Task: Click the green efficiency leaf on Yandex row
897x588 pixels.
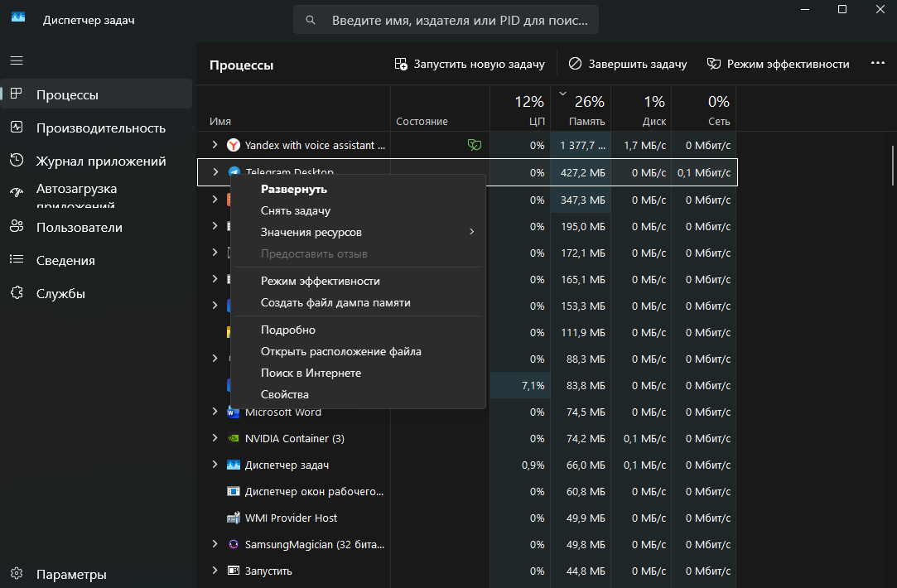Action: tap(475, 145)
